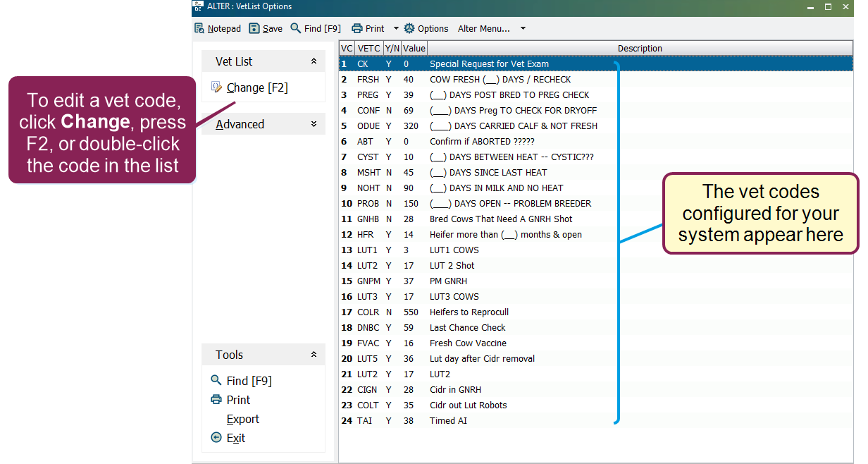
Task: Select the LUT 2 Shot row
Action: pyautogui.click(x=595, y=266)
